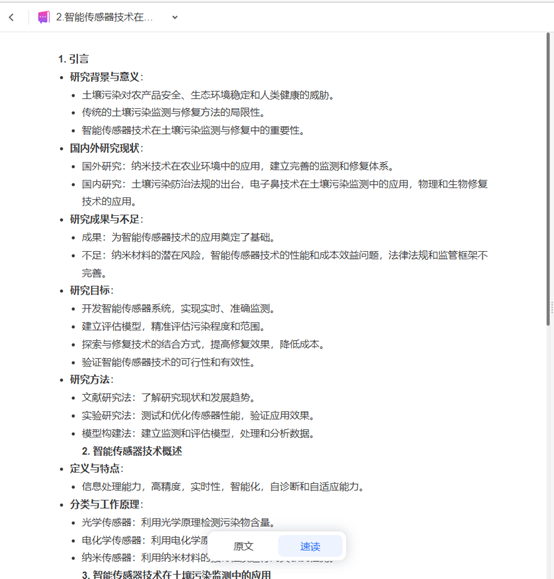Click the 不足 line about 纳米材料的潜在风险
Screen dimensions: 554x579
coord(285,264)
